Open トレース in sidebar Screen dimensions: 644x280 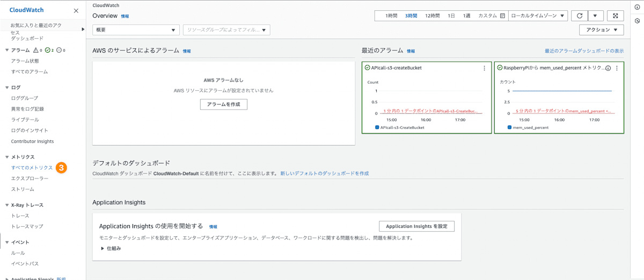[x=20, y=216]
